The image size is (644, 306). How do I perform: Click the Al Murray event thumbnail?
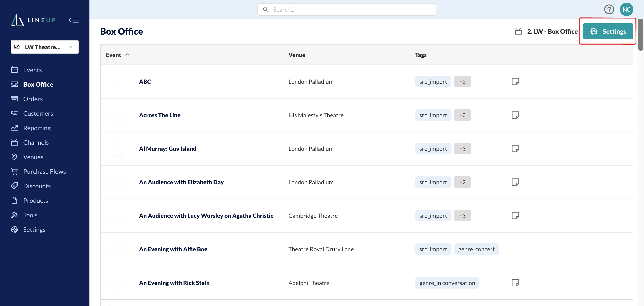(x=117, y=148)
